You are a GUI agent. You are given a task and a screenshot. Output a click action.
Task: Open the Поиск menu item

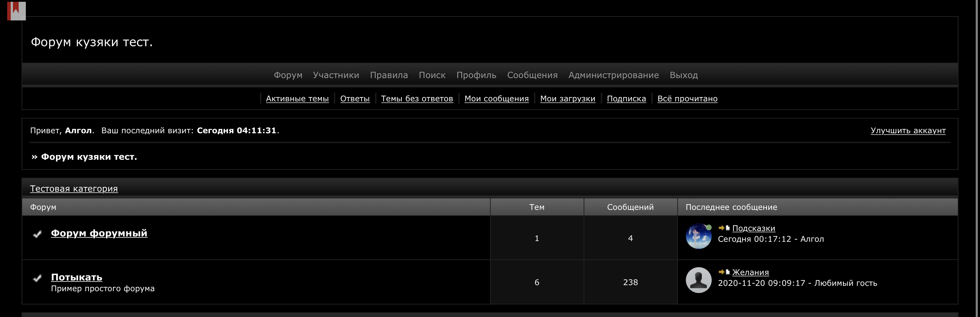click(x=432, y=75)
